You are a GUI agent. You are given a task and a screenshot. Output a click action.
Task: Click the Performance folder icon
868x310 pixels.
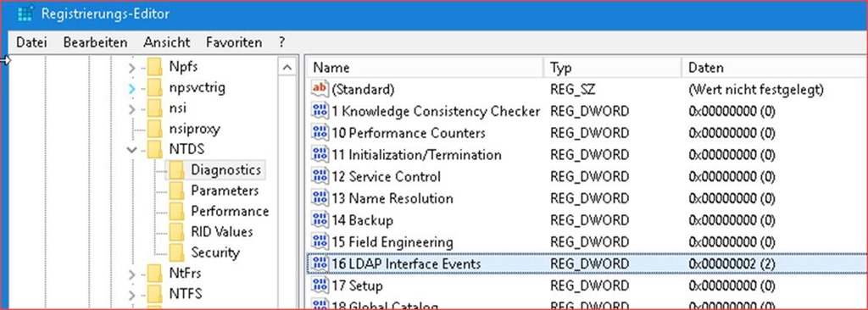tap(176, 212)
